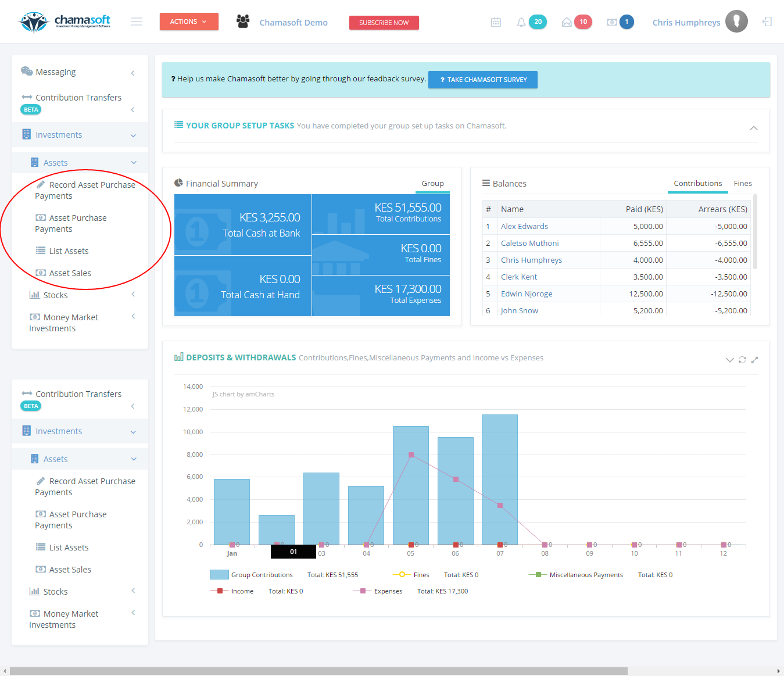Click the upper Stocks bar chart icon
The image size is (784, 676).
[x=34, y=295]
